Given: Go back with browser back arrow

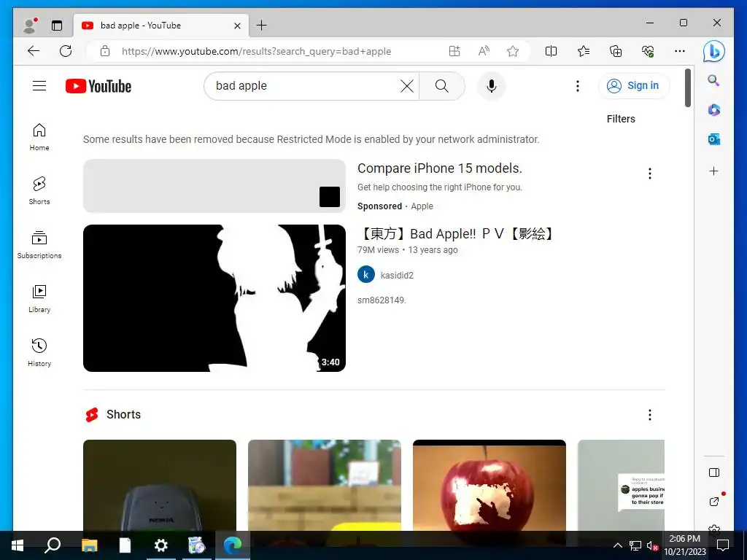Looking at the screenshot, I should (34, 51).
